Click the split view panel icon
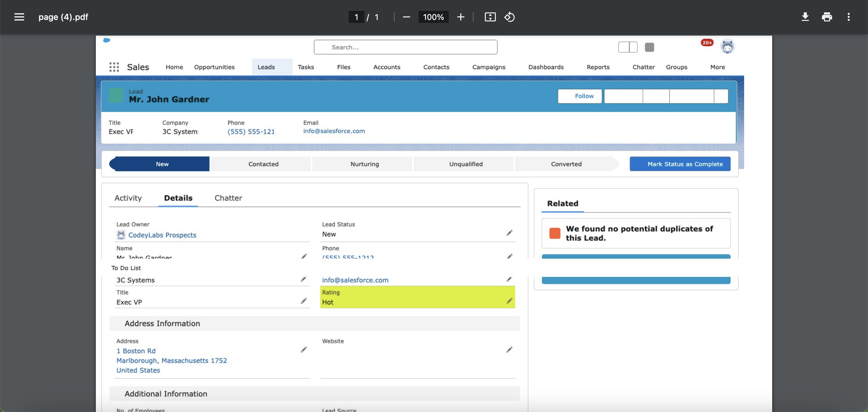Viewport: 868px width, 412px height. point(628,47)
